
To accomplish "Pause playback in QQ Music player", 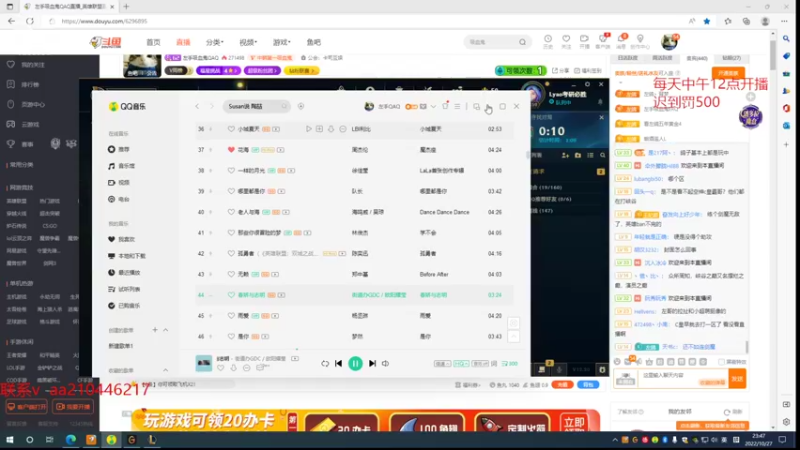I will point(355,363).
